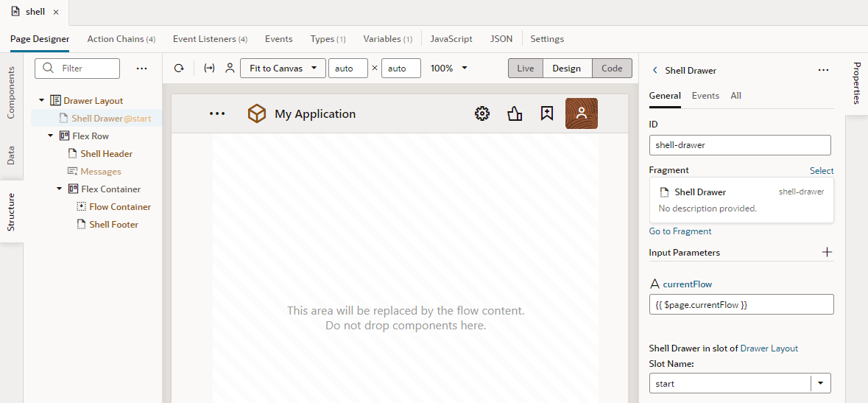Close the shell editor tab
The height and width of the screenshot is (403, 868).
(x=56, y=13)
